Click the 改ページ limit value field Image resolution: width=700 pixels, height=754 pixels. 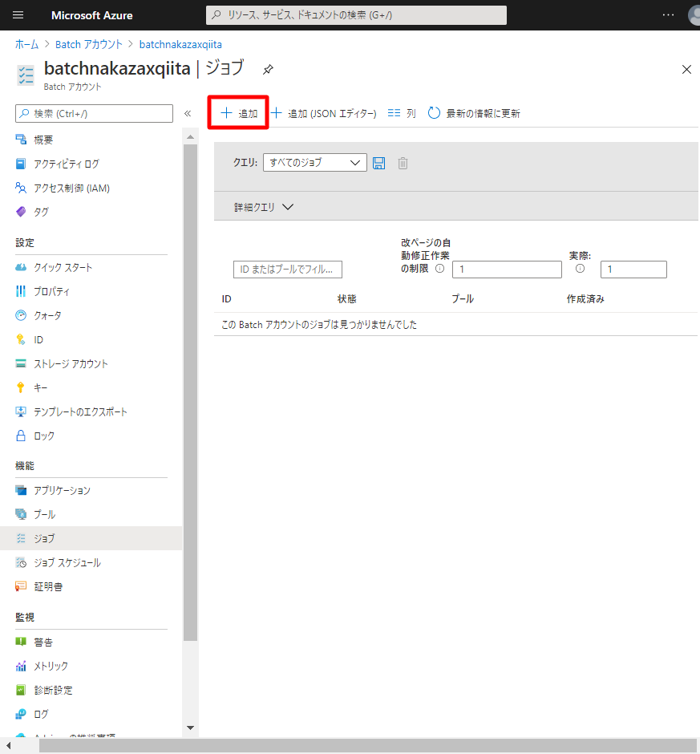pos(507,270)
